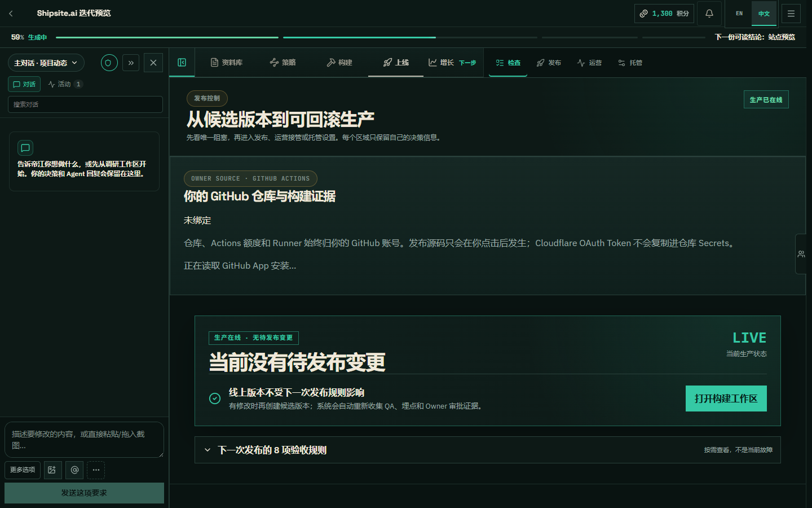The height and width of the screenshot is (508, 812).
Task: Click 更多选项 button
Action: coord(23,470)
